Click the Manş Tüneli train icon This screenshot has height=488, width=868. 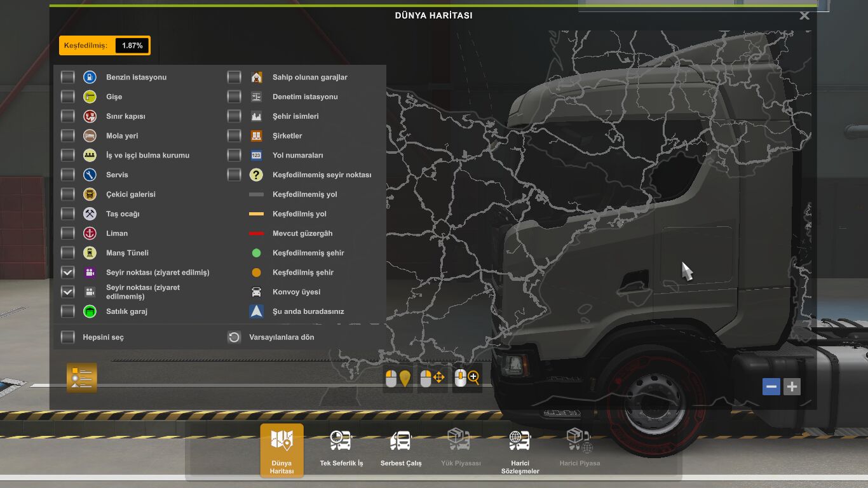tap(90, 253)
